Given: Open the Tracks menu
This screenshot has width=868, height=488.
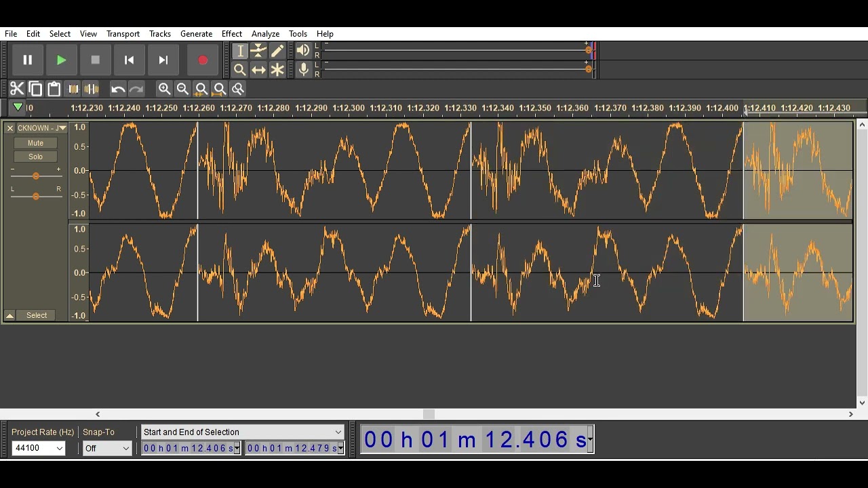Looking at the screenshot, I should click(x=160, y=34).
